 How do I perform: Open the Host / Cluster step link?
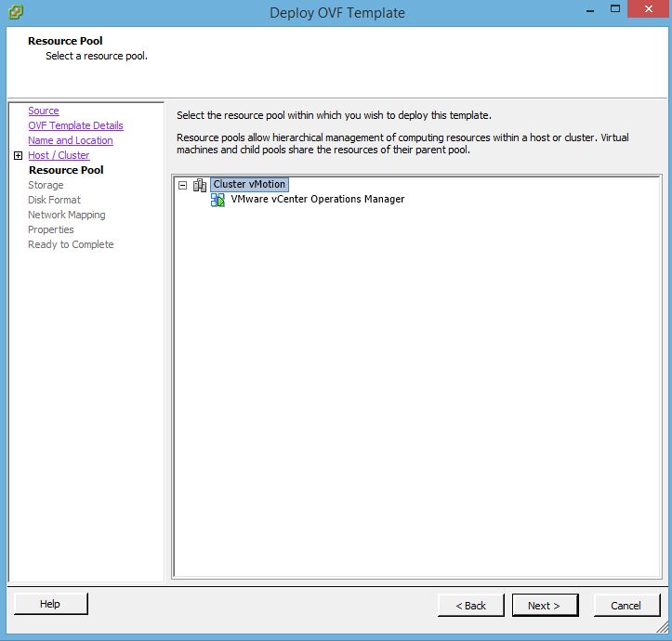59,155
